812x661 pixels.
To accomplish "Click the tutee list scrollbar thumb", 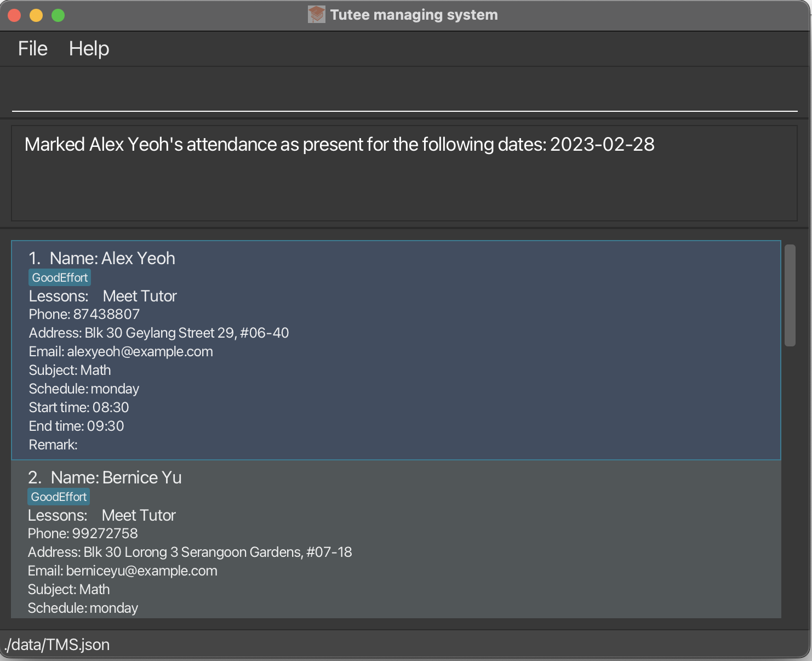I will pos(790,295).
